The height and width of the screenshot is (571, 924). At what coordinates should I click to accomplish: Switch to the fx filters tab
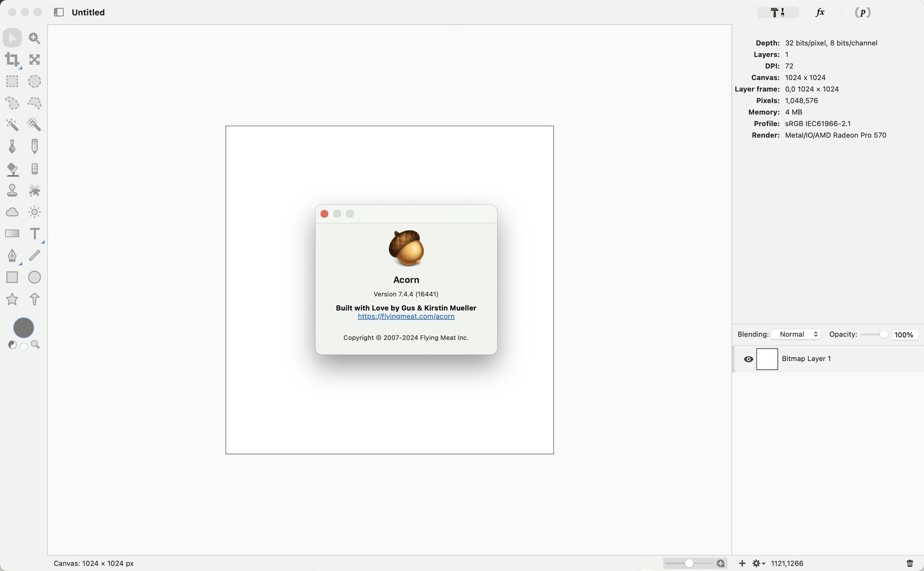click(821, 13)
